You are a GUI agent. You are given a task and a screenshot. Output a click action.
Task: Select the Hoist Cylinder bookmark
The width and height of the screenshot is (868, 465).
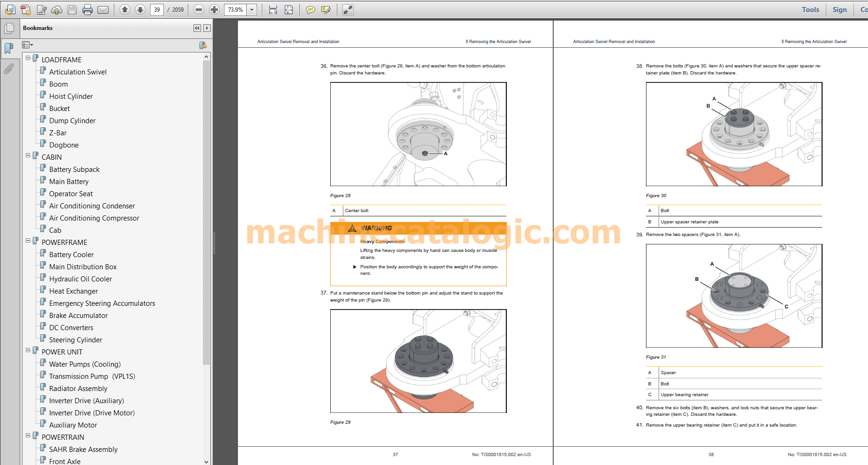point(71,96)
